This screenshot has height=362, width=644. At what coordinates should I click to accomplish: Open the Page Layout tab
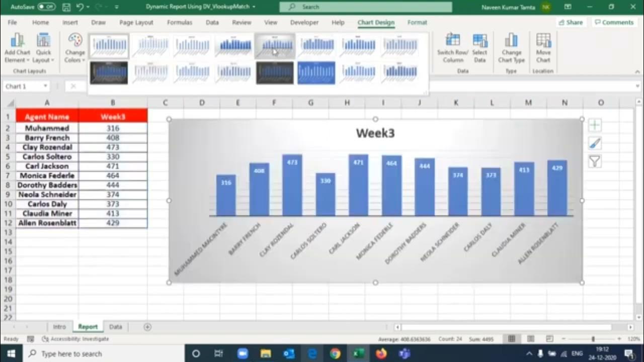(136, 22)
